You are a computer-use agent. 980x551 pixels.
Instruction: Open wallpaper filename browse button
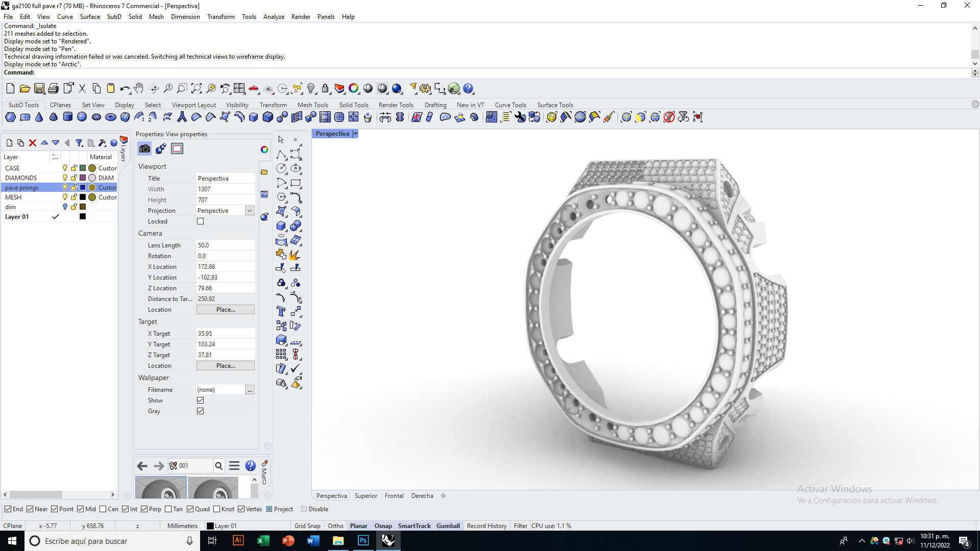coord(250,390)
